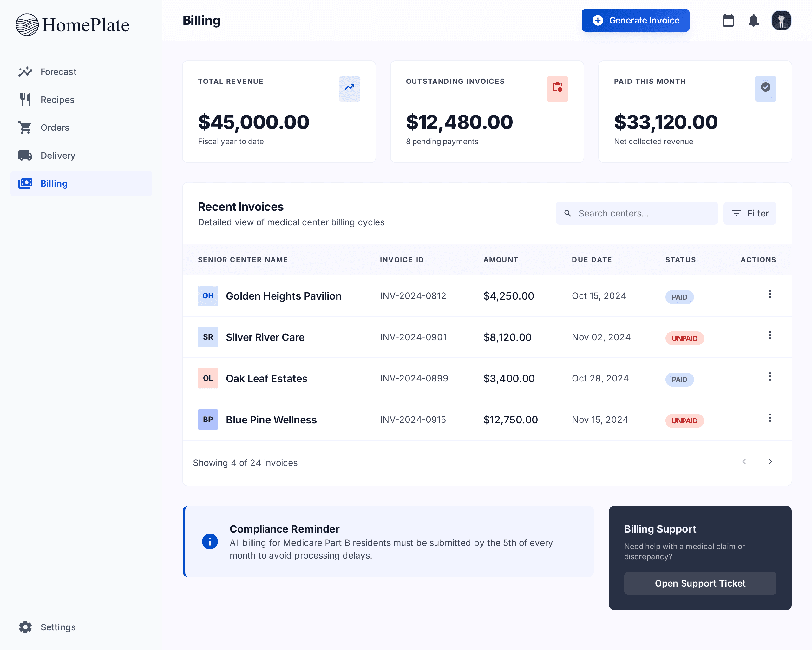This screenshot has width=812, height=650.
Task: Click the Search centers input field
Action: 637,213
